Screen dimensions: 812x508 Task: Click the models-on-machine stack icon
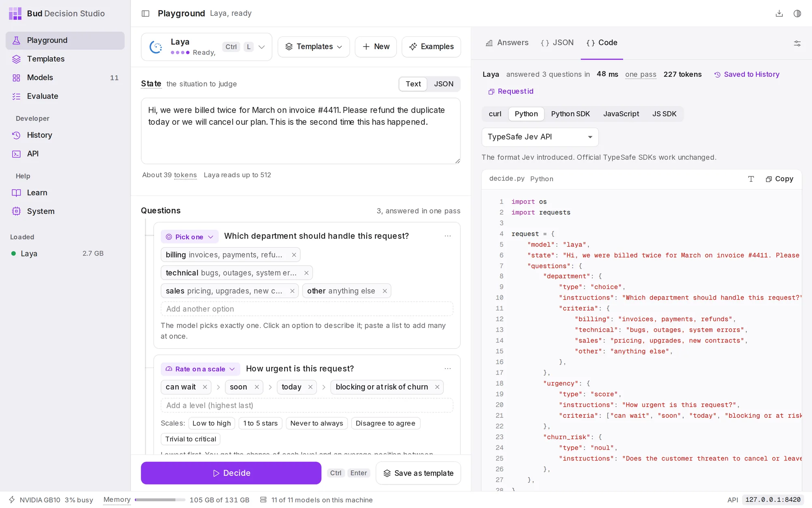tap(263, 500)
